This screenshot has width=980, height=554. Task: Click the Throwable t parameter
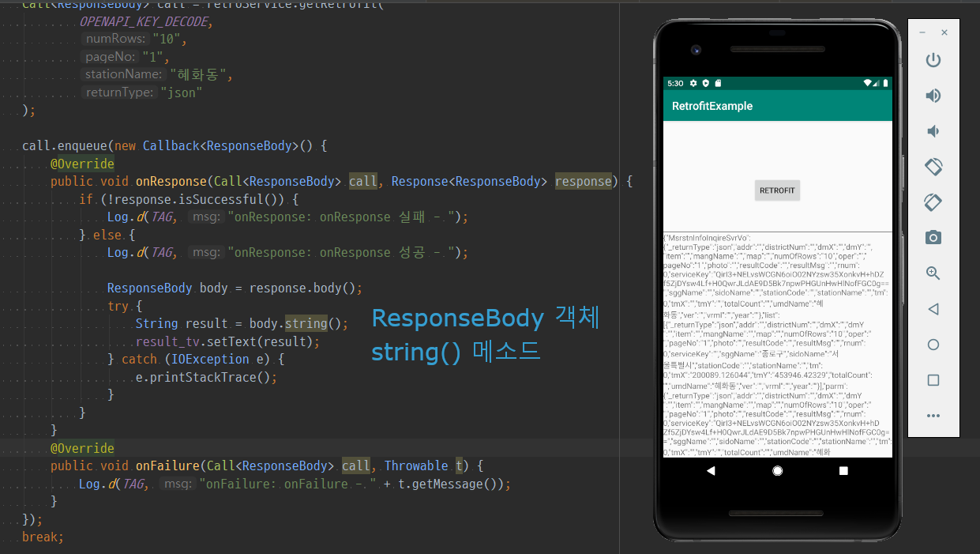(423, 466)
